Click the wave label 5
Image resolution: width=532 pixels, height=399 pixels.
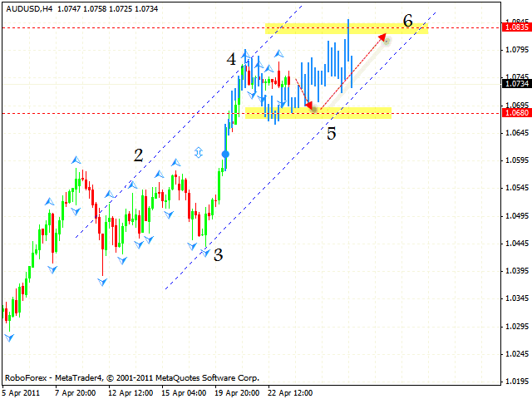coord(331,133)
